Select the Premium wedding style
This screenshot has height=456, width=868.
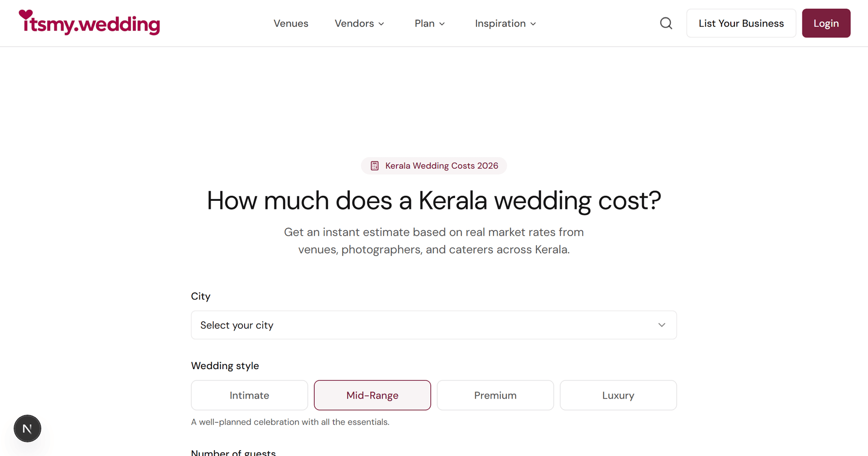tap(495, 395)
